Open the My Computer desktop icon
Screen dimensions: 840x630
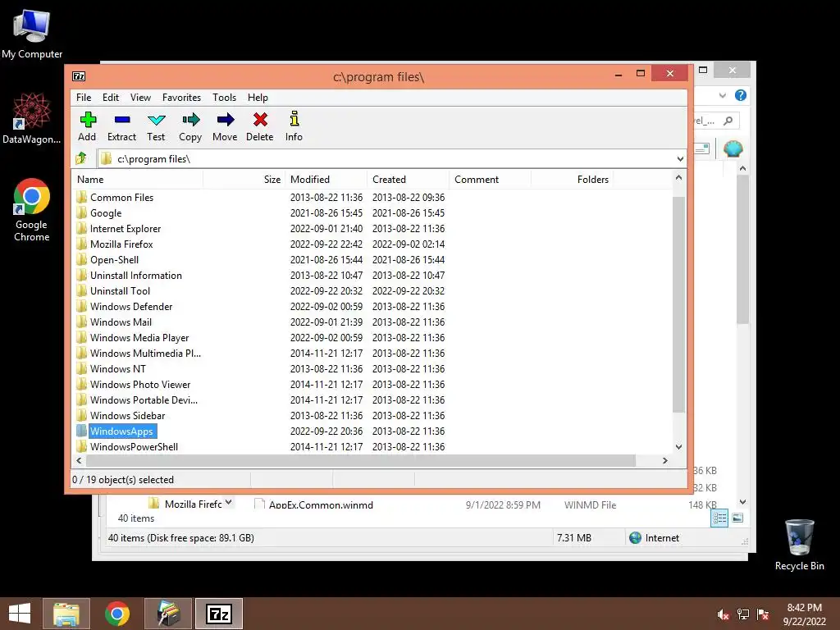32,34
